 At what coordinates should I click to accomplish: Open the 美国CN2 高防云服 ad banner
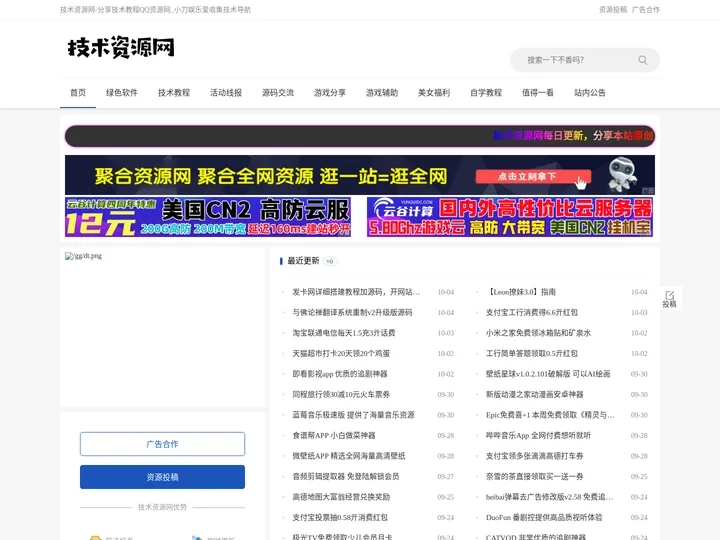coord(208,217)
